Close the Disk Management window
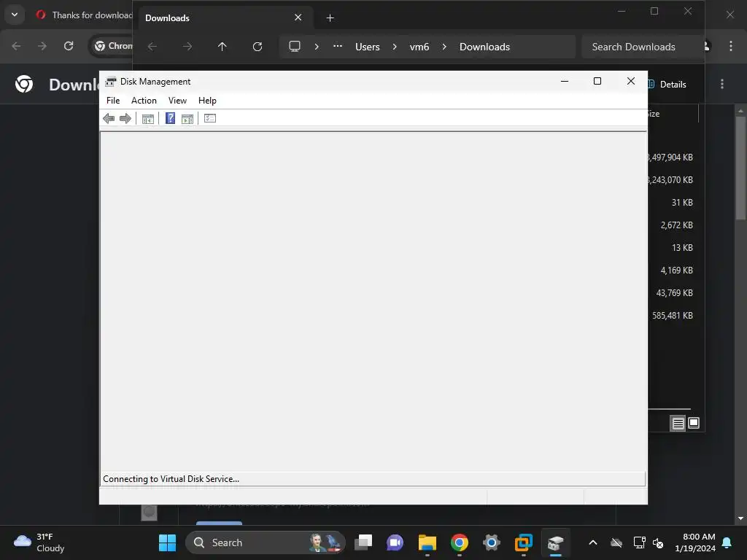 click(631, 82)
